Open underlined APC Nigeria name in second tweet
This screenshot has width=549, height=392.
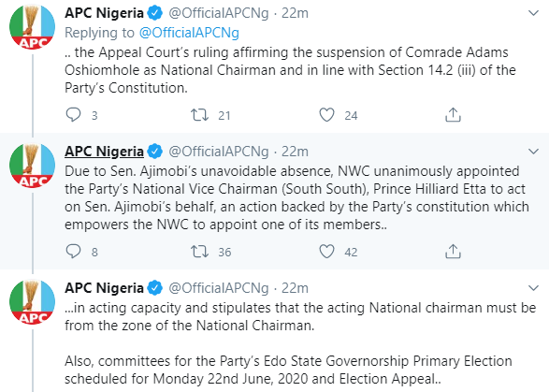(104, 152)
